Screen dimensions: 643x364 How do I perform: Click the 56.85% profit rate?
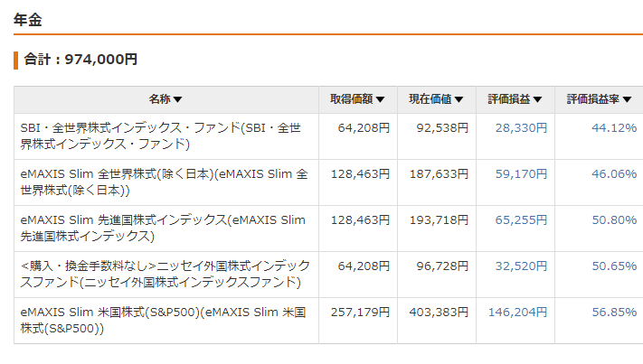[x=614, y=313]
